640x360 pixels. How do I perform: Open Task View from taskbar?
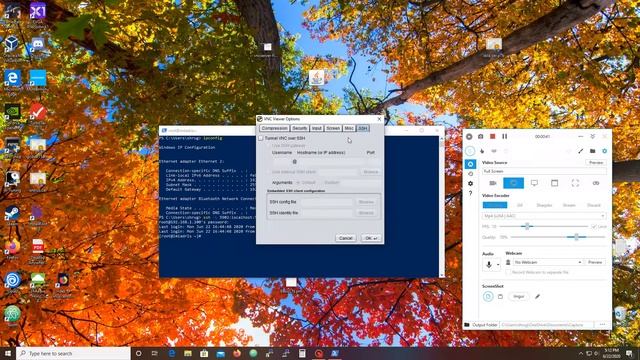point(155,353)
